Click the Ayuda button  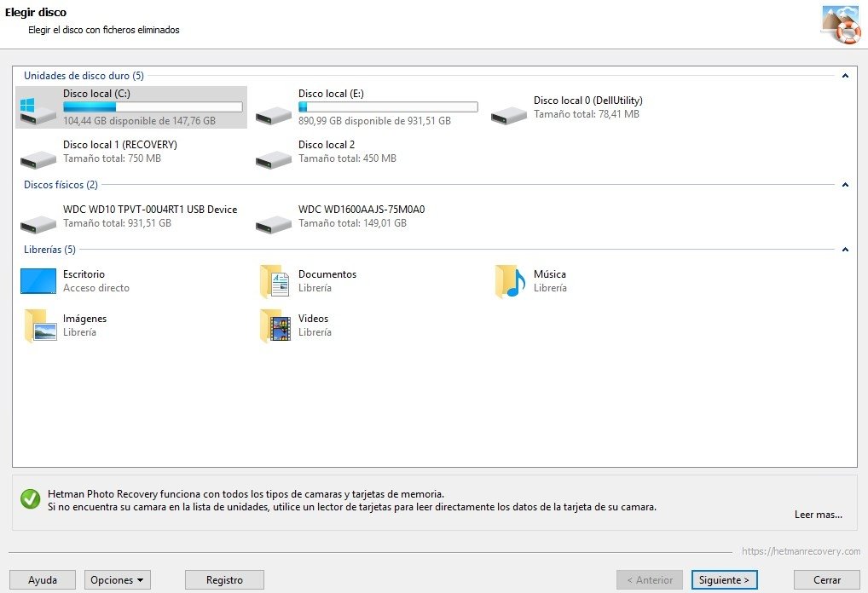point(43,579)
